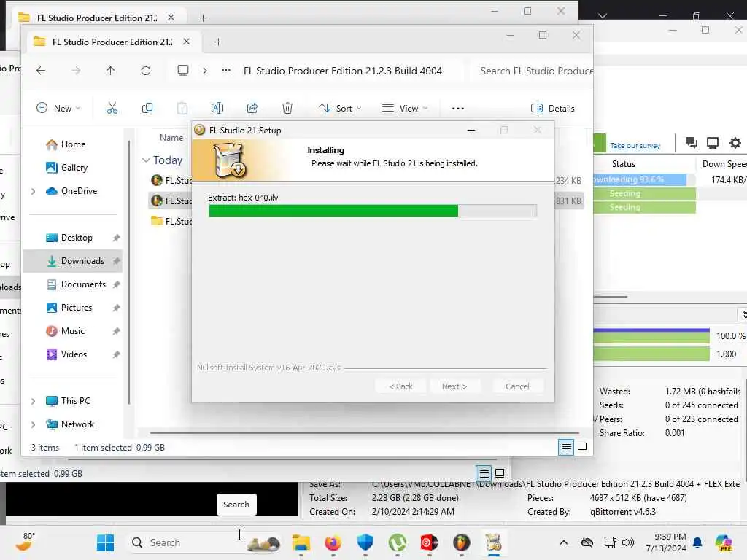This screenshot has height=560, width=747.
Task: Expand the This PC tree node
Action: pos(33,402)
